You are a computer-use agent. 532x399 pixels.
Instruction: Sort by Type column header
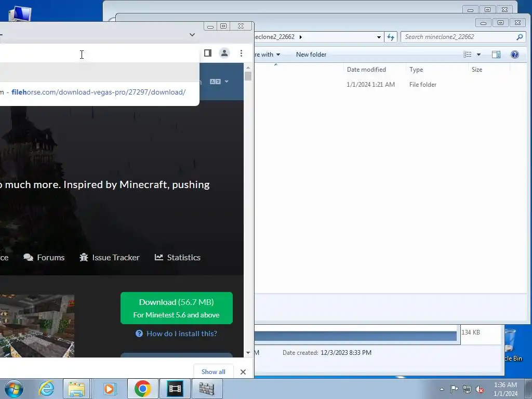(416, 70)
